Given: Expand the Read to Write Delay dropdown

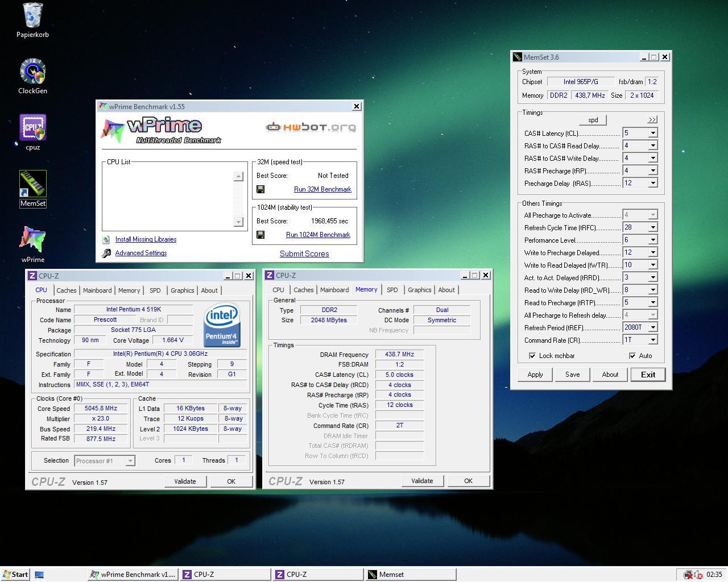Looking at the screenshot, I should coord(653,290).
